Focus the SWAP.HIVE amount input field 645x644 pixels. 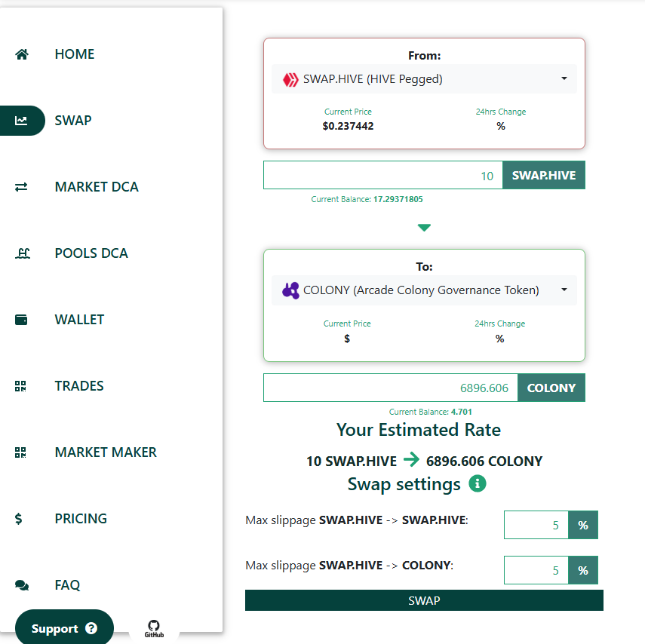(x=383, y=175)
